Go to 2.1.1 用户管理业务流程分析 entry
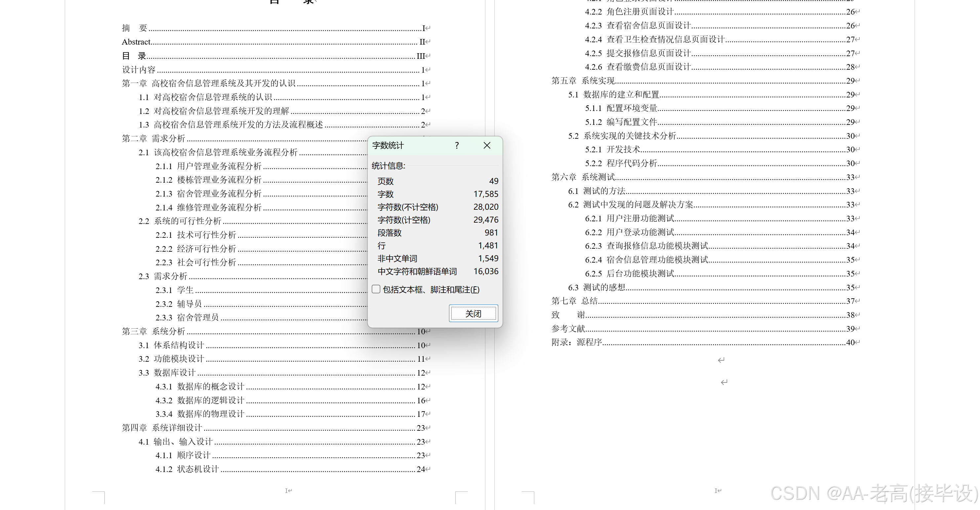The height and width of the screenshot is (510, 980). [208, 166]
